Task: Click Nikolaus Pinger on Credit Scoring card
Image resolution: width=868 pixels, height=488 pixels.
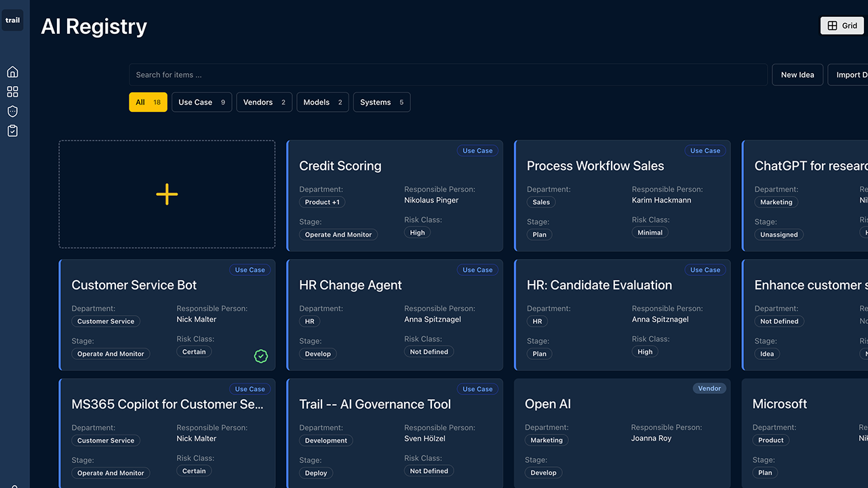Action: [431, 200]
